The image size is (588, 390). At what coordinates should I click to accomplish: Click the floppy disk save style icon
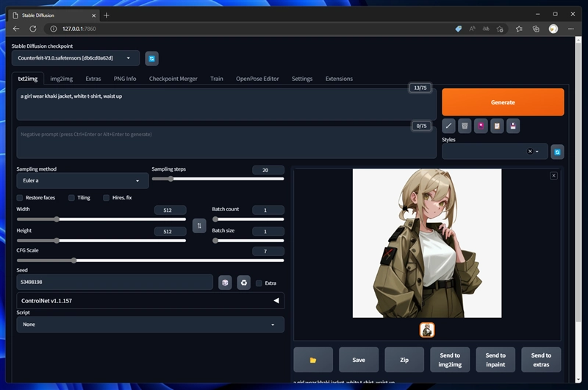point(513,126)
